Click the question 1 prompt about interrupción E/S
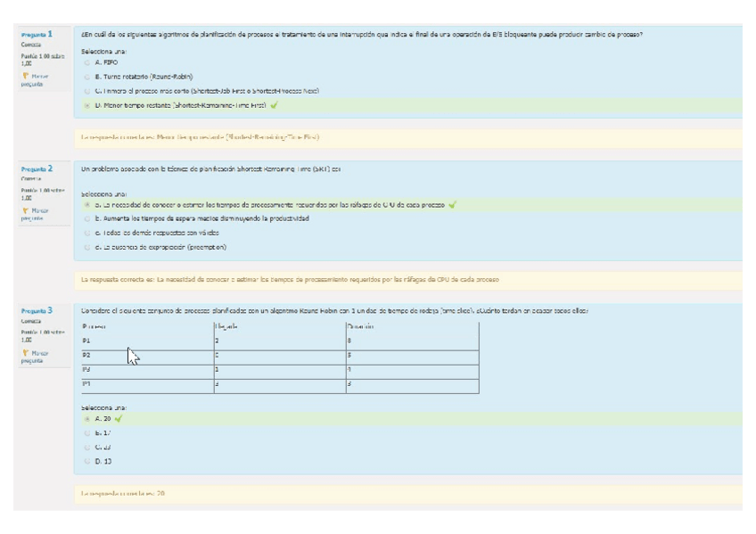This screenshot has width=756, height=534. pyautogui.click(x=362, y=35)
